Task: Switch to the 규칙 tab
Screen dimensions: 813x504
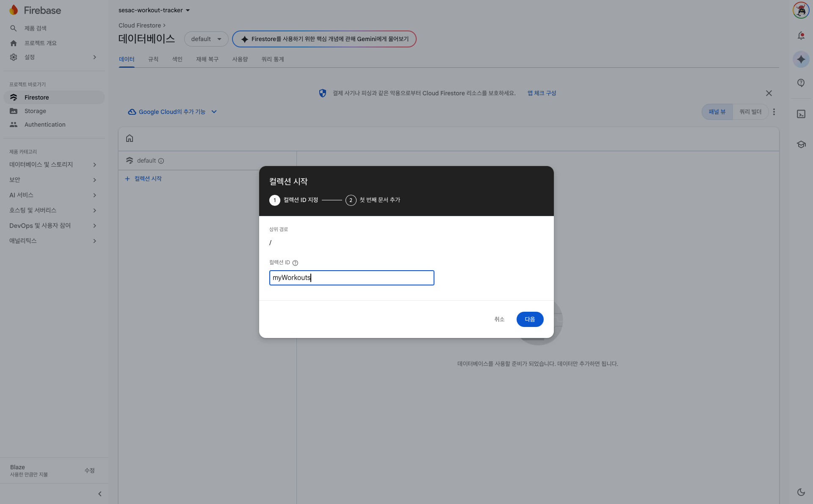Action: [x=153, y=59]
